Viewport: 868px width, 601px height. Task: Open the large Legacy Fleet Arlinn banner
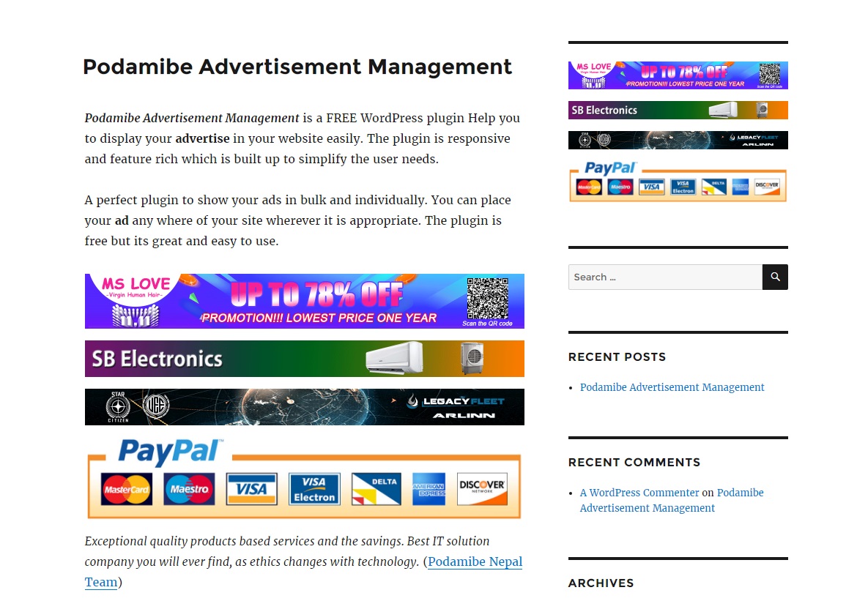305,407
